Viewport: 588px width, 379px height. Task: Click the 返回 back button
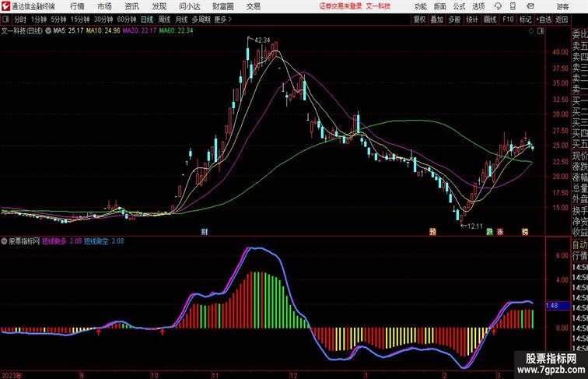(x=562, y=19)
